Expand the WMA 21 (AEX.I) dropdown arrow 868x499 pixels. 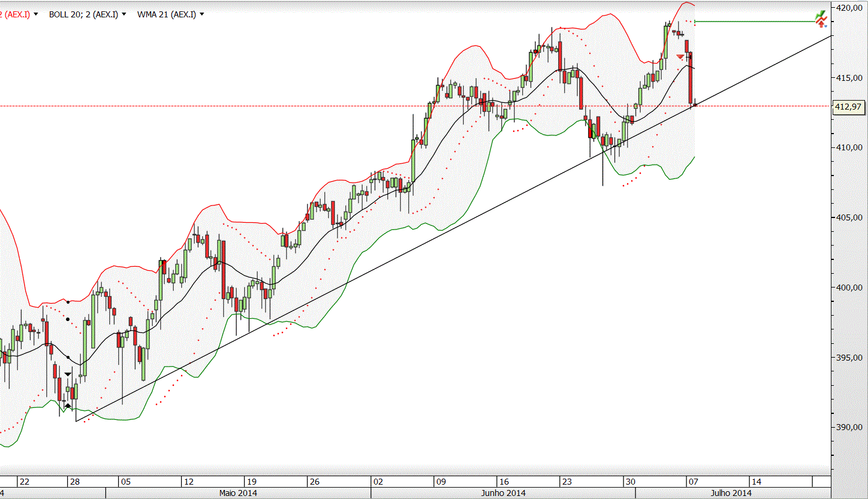(x=201, y=14)
